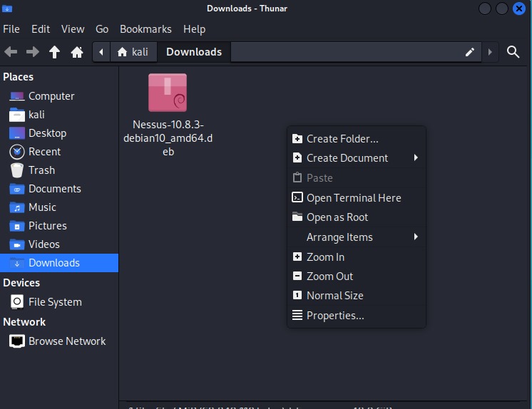The width and height of the screenshot is (532, 409).
Task: Choose Create Document from context menu
Action: click(357, 158)
